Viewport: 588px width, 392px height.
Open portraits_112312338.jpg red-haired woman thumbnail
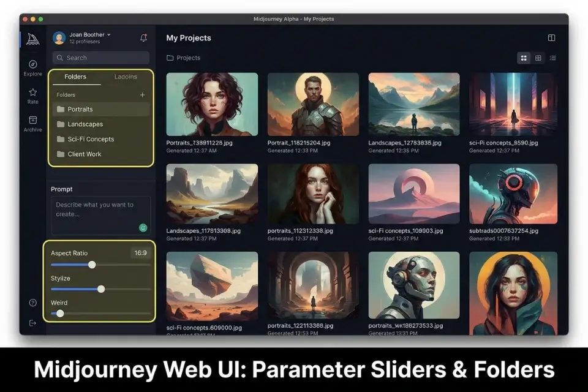pos(313,194)
